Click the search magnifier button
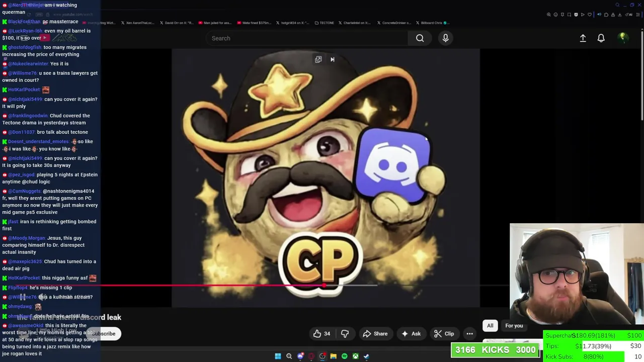644x362 pixels. [x=420, y=38]
